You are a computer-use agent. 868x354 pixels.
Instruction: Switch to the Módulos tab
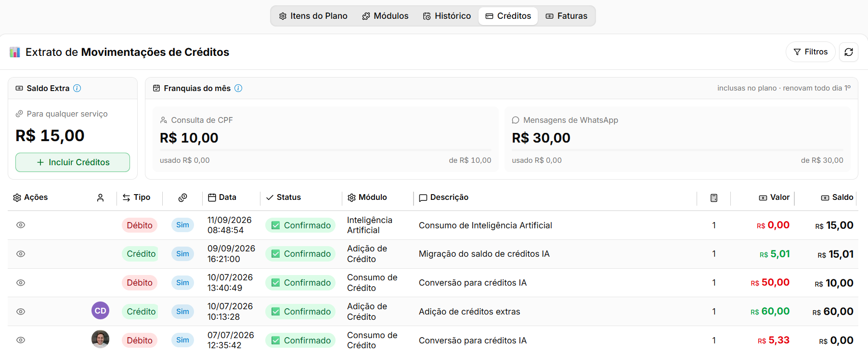coord(385,16)
